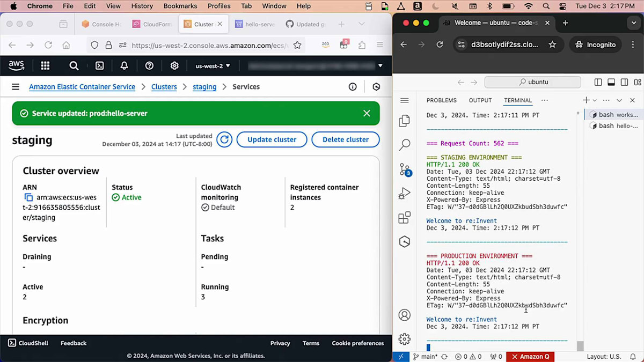Click the Update cluster button
644x362 pixels.
[x=272, y=139]
